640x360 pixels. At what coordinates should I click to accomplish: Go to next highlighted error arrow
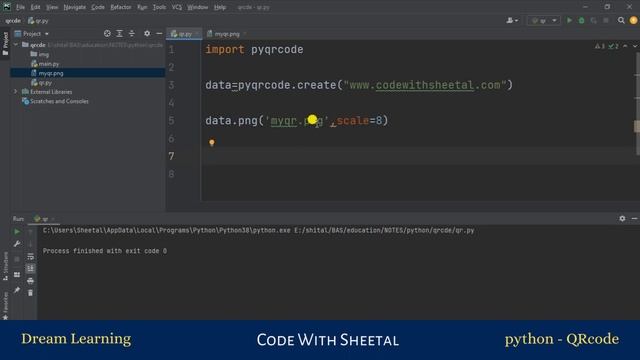635,46
